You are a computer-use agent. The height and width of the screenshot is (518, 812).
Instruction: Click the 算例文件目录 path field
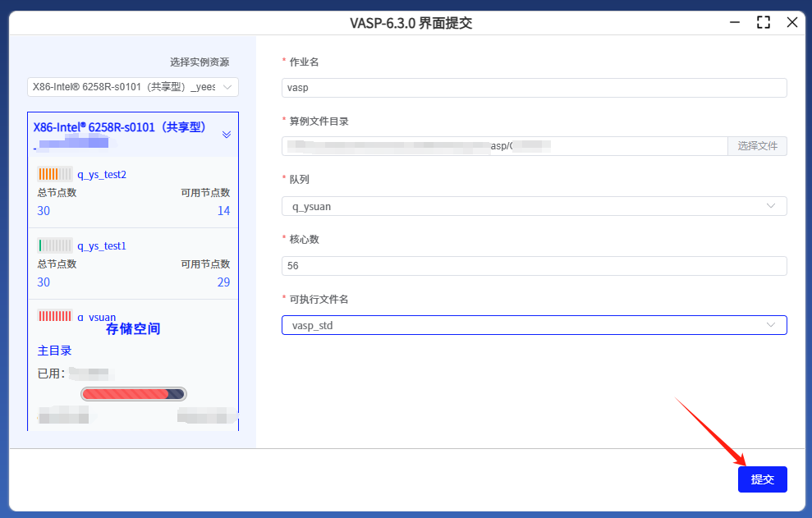pos(504,146)
